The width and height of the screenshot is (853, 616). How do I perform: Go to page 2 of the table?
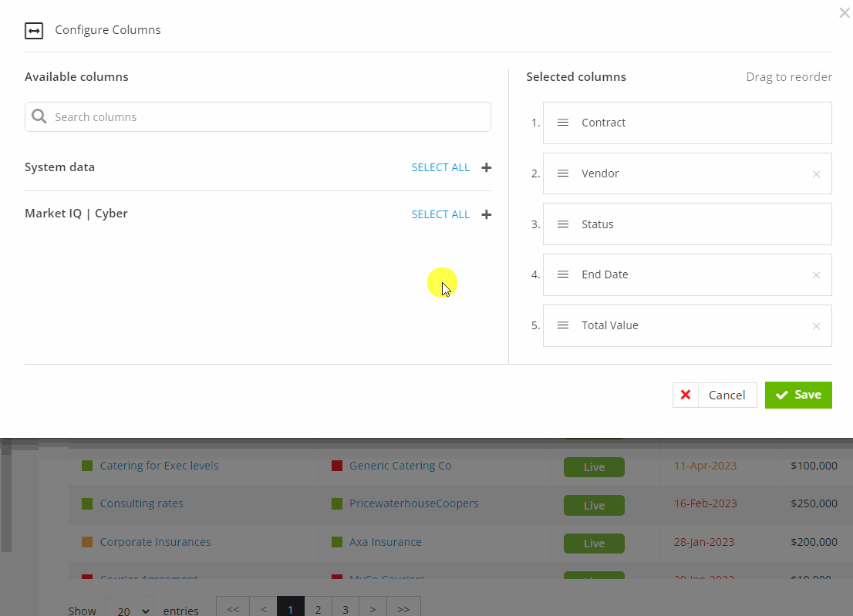[318, 608]
